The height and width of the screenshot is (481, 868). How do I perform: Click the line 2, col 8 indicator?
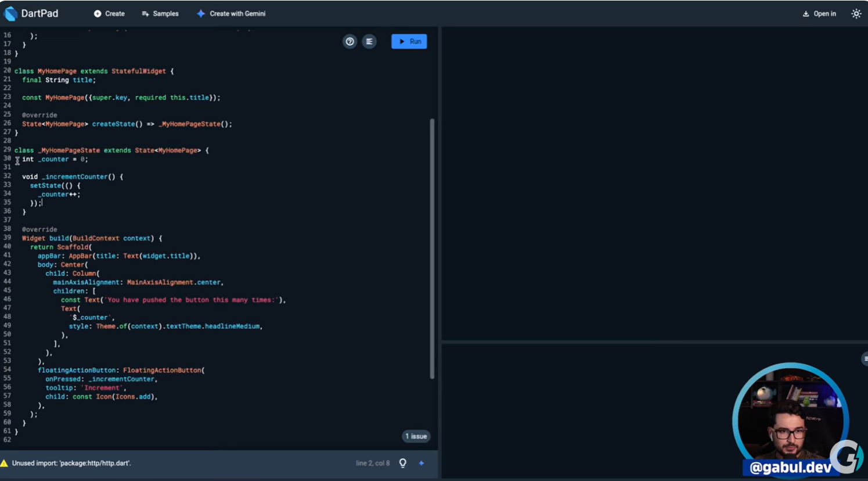coord(372,463)
